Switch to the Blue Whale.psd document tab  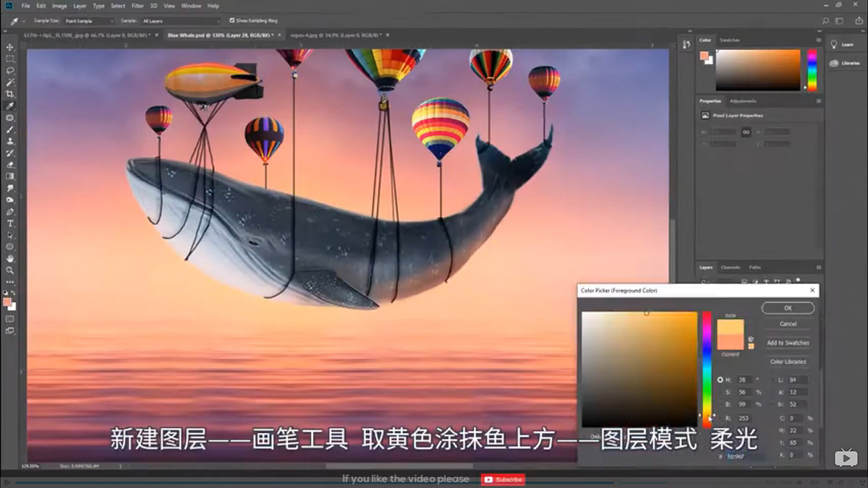pos(203,34)
